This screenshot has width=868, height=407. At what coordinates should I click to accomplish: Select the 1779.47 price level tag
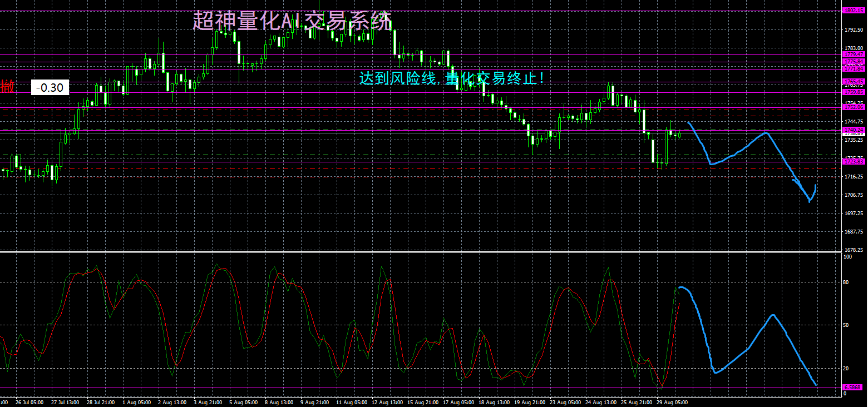854,54
